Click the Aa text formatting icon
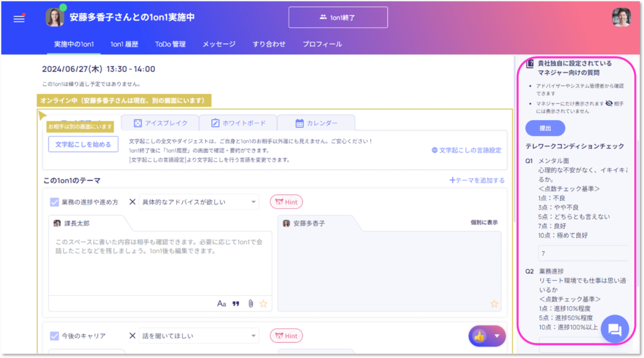 tap(221, 304)
